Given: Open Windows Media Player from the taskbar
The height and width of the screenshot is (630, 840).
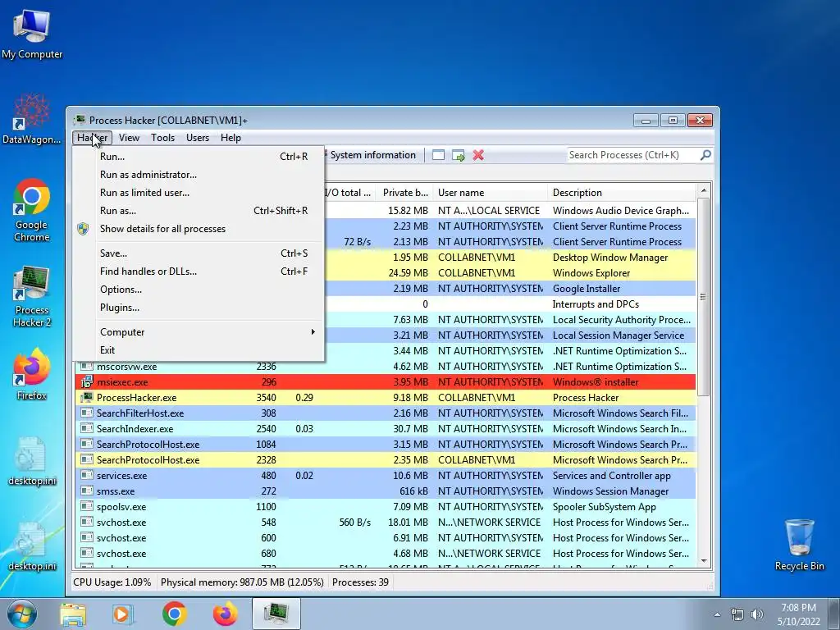Looking at the screenshot, I should pyautogui.click(x=123, y=614).
